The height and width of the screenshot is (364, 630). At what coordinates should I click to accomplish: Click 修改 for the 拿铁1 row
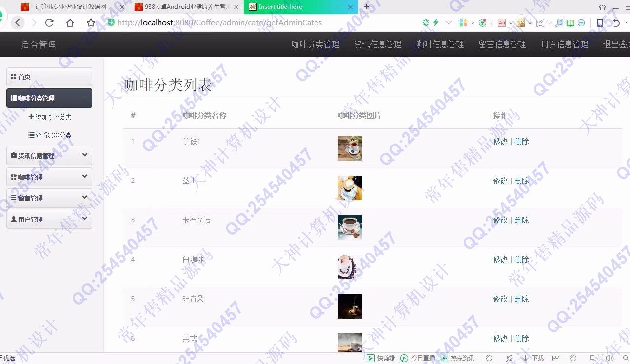click(x=500, y=141)
